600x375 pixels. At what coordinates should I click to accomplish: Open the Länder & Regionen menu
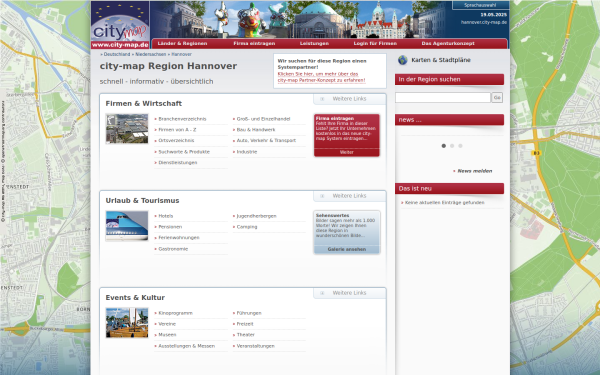(x=182, y=44)
